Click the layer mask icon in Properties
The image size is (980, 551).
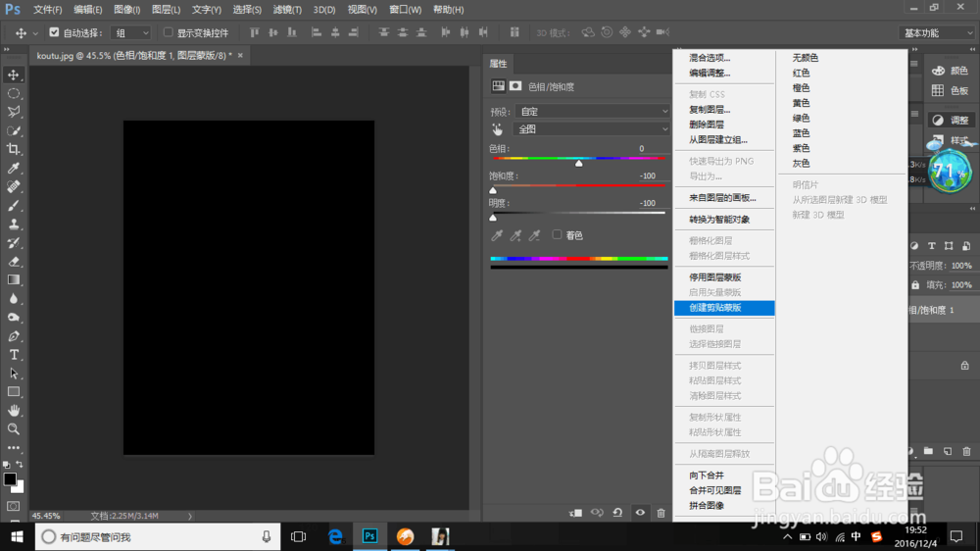coord(515,86)
